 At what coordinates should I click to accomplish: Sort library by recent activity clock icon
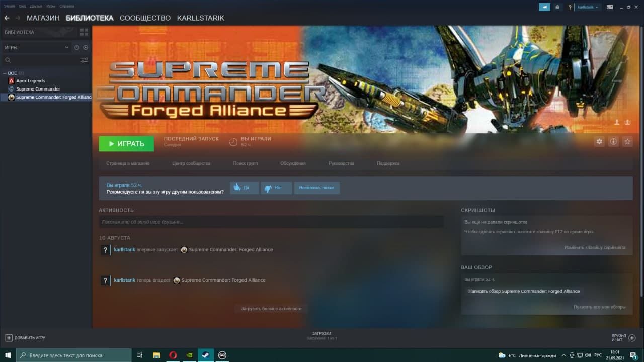77,47
